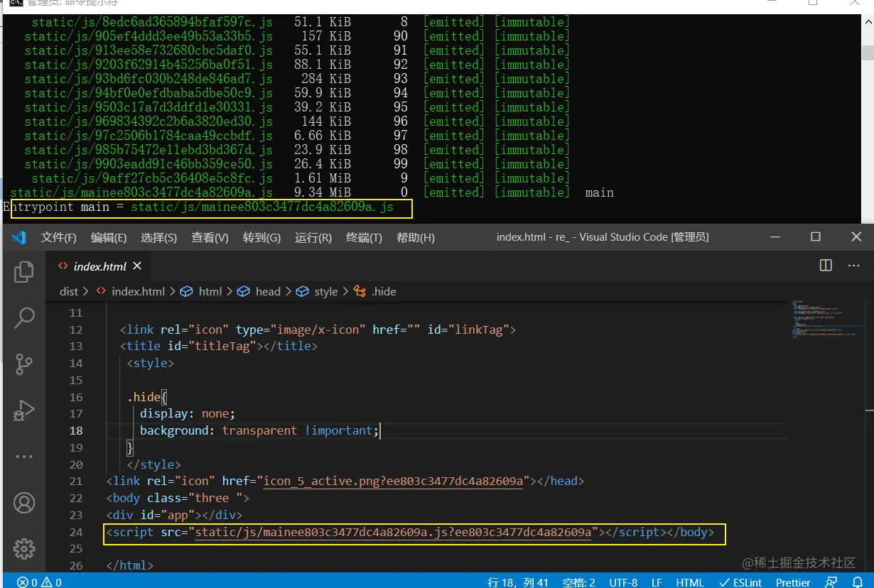
Task: Open 转到(G) menu
Action: pyautogui.click(x=261, y=237)
